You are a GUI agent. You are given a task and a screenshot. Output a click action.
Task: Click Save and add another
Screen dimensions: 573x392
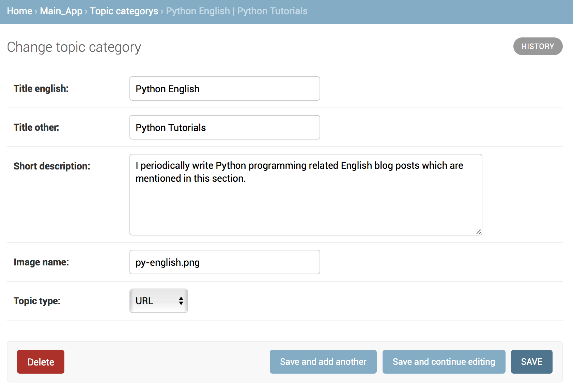tap(323, 362)
